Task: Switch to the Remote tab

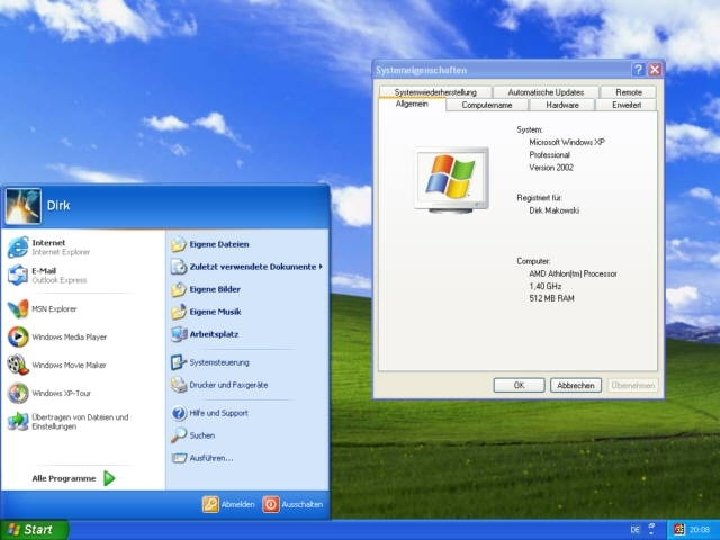Action: [x=628, y=92]
